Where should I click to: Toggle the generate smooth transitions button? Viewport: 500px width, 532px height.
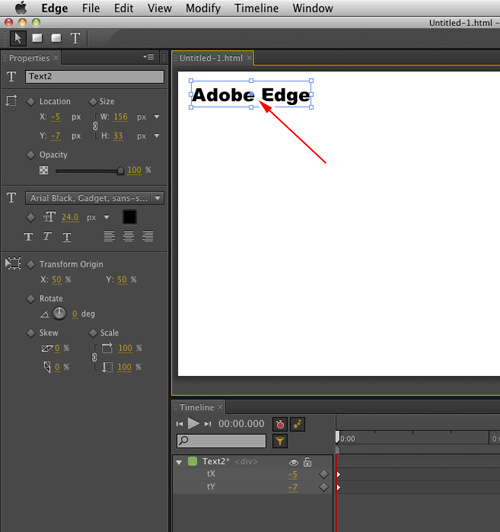point(298,424)
